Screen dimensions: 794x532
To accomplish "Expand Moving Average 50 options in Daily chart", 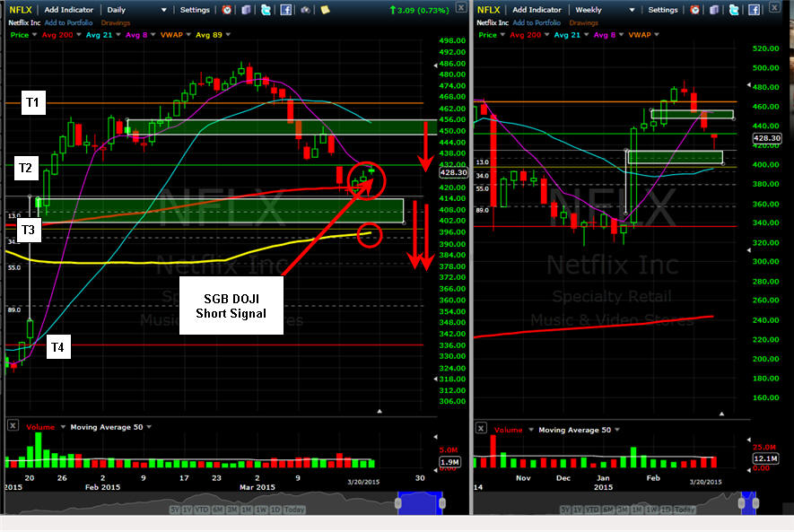I will click(x=149, y=427).
